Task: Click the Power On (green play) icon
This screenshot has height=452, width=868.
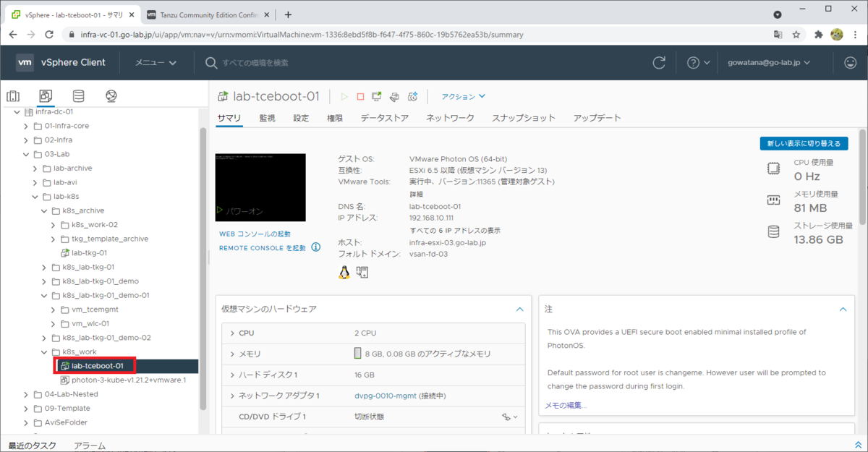Action: click(x=344, y=96)
